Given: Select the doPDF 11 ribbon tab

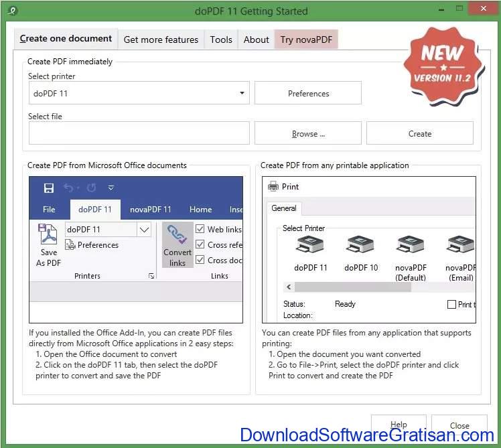Looking at the screenshot, I should pos(95,210).
